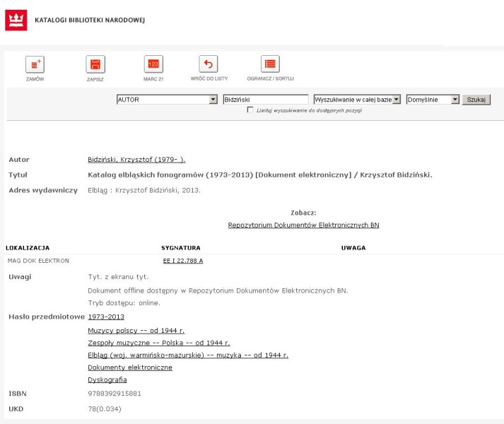The height and width of the screenshot is (424, 504).
Task: Click the UWAGA column header
Action: 353,248
